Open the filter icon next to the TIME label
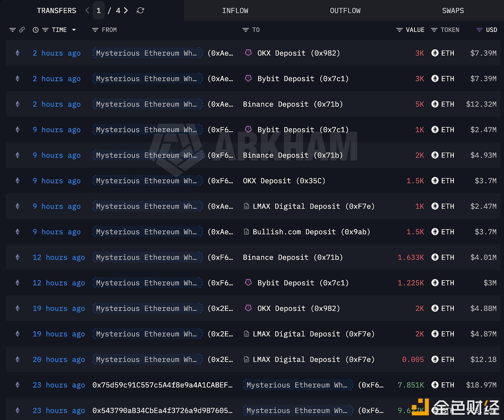504x420 pixels. (45, 30)
